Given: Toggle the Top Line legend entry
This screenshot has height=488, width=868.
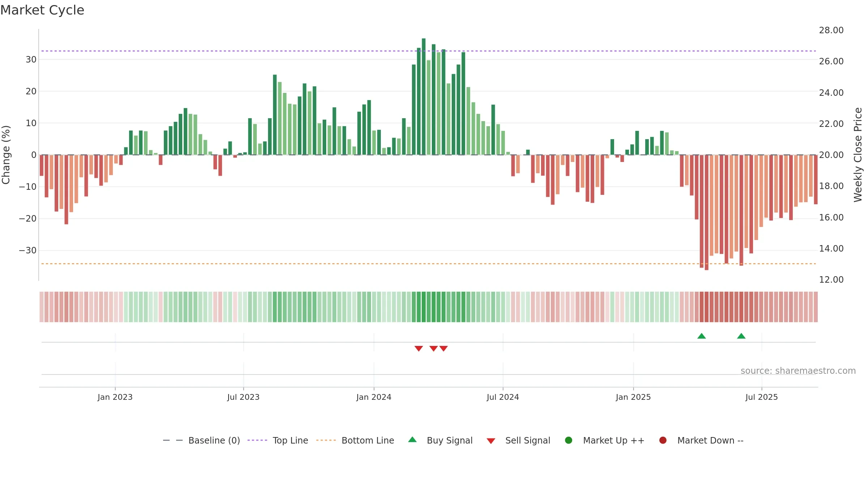Looking at the screenshot, I should coord(278,440).
